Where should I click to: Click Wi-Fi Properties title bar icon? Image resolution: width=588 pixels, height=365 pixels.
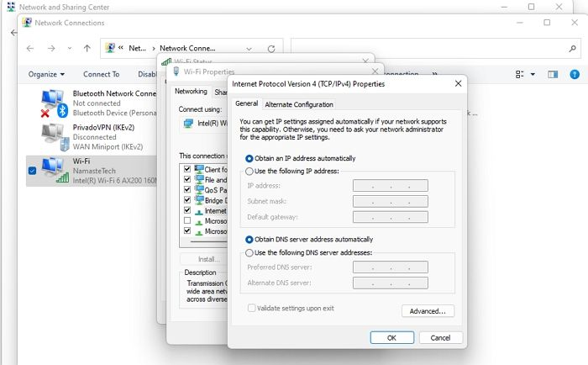[176, 71]
